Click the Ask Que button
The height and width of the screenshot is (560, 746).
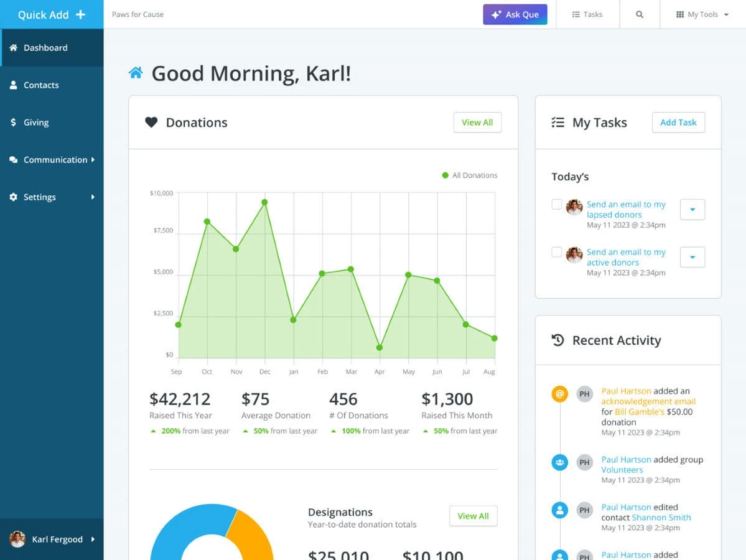515,14
